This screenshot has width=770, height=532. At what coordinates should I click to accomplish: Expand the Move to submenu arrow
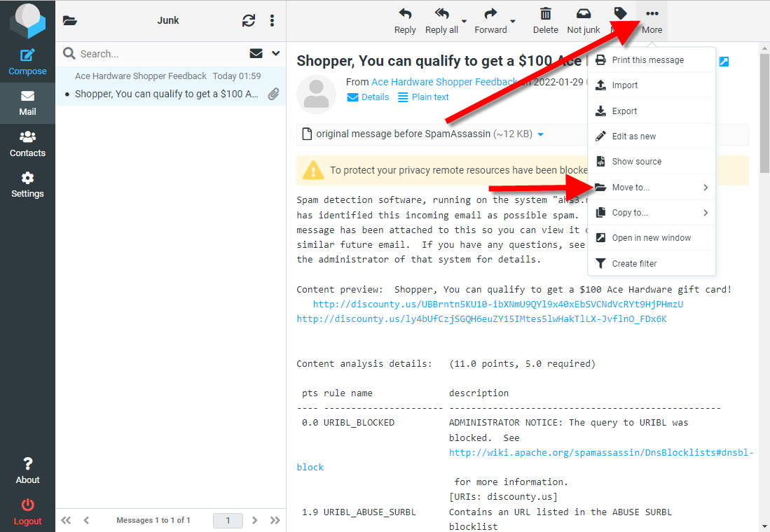tap(706, 188)
